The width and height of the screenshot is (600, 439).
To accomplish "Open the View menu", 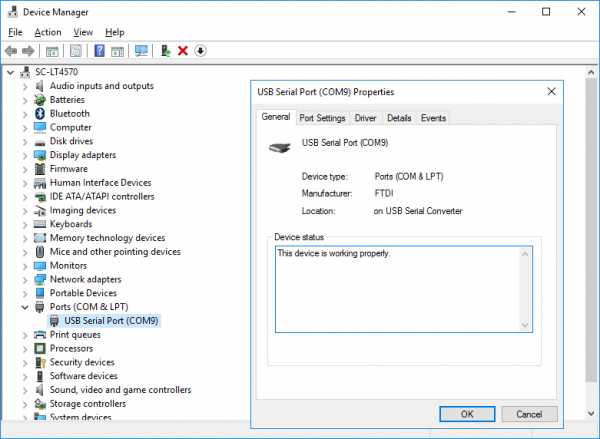I will 83,33.
